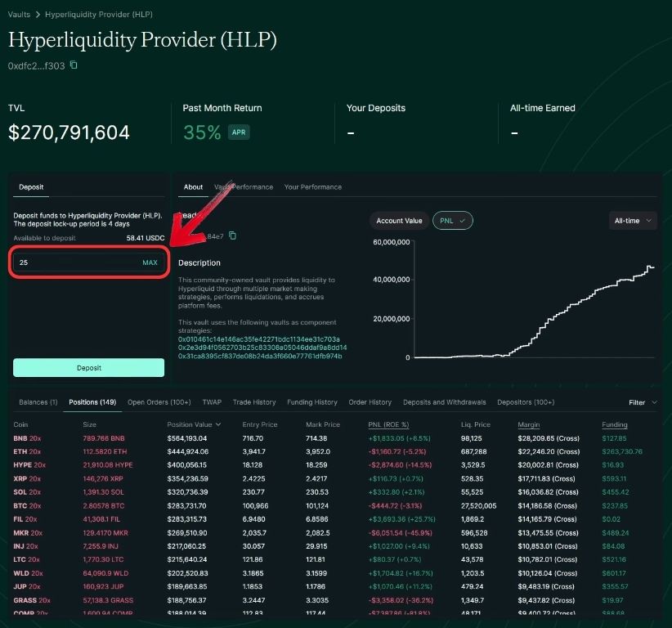
Task: Show the Depositors (100+) tab
Action: tap(526, 402)
